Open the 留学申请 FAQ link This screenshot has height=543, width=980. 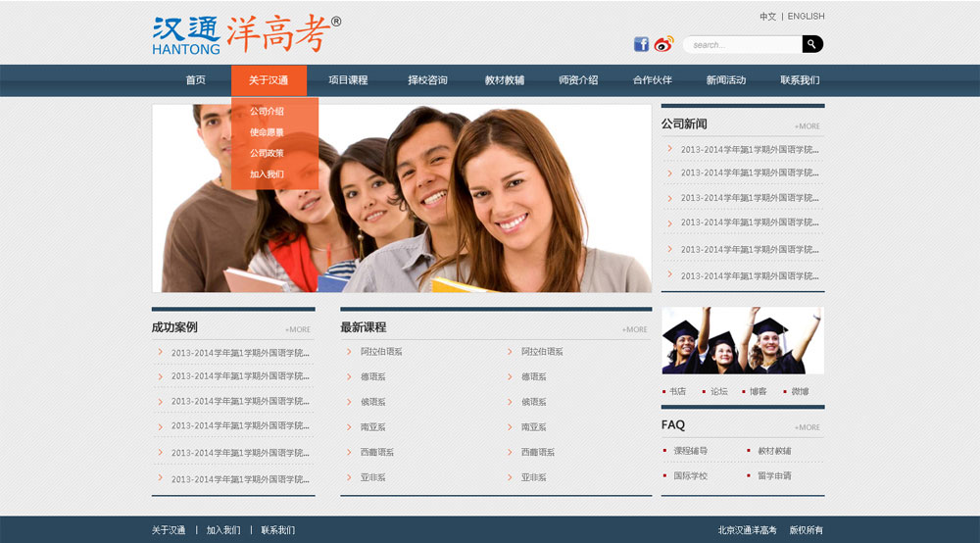tap(774, 475)
